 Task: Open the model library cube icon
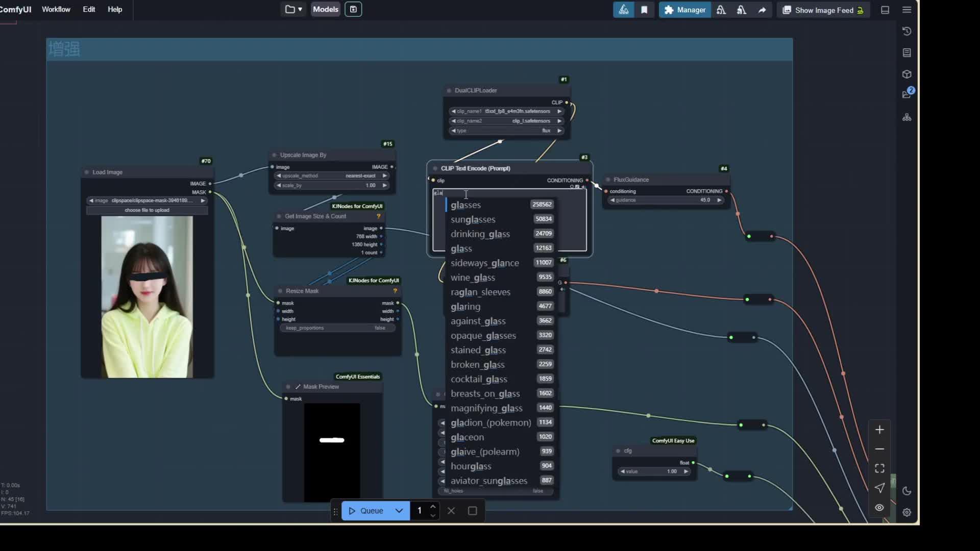coord(907,74)
